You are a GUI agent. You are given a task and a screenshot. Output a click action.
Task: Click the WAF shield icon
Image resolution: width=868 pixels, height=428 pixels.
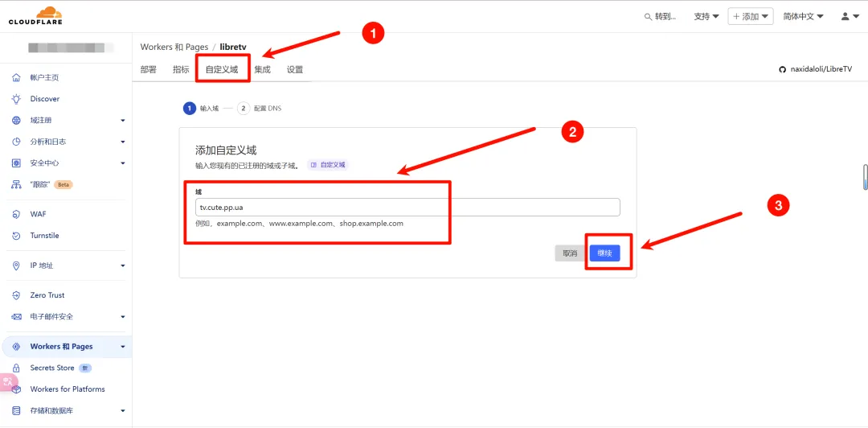[17, 214]
